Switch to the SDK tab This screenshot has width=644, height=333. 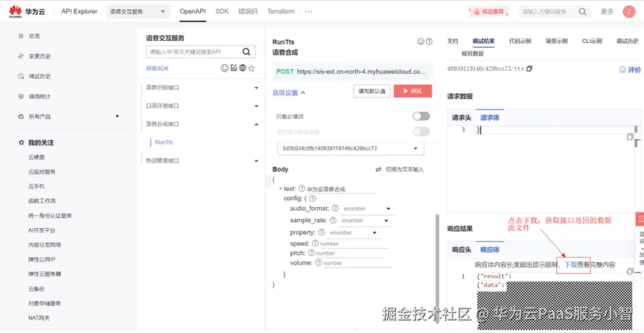pyautogui.click(x=222, y=11)
